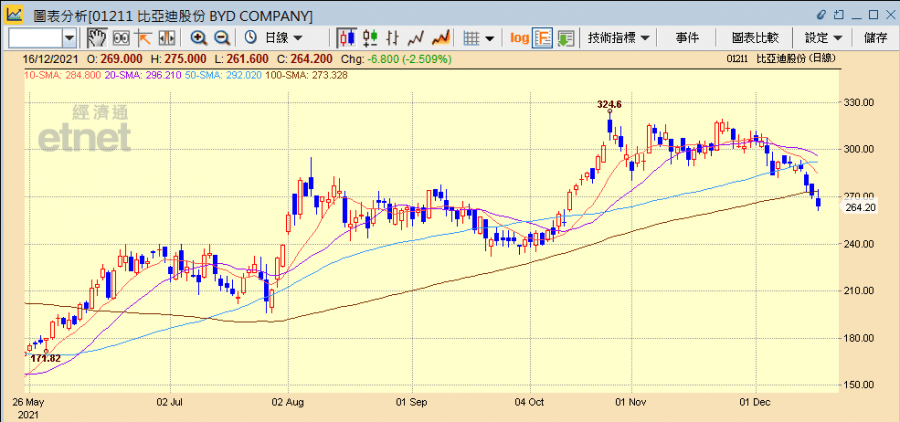Click the zoom in magnifier icon
The height and width of the screenshot is (422, 900).
198,38
